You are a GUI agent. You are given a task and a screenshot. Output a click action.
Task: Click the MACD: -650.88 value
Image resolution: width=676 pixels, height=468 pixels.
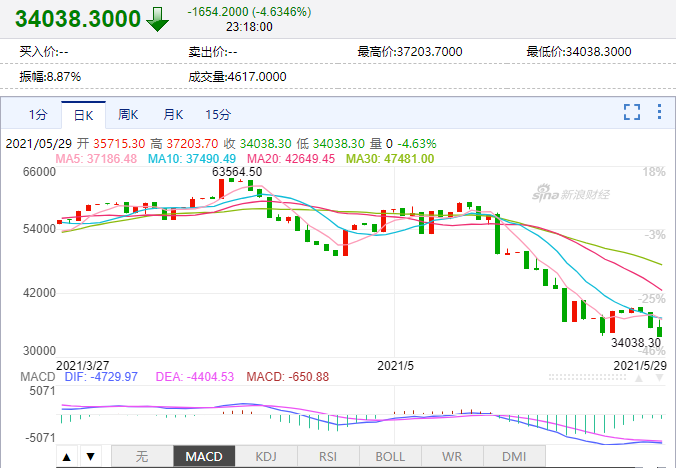click(288, 377)
